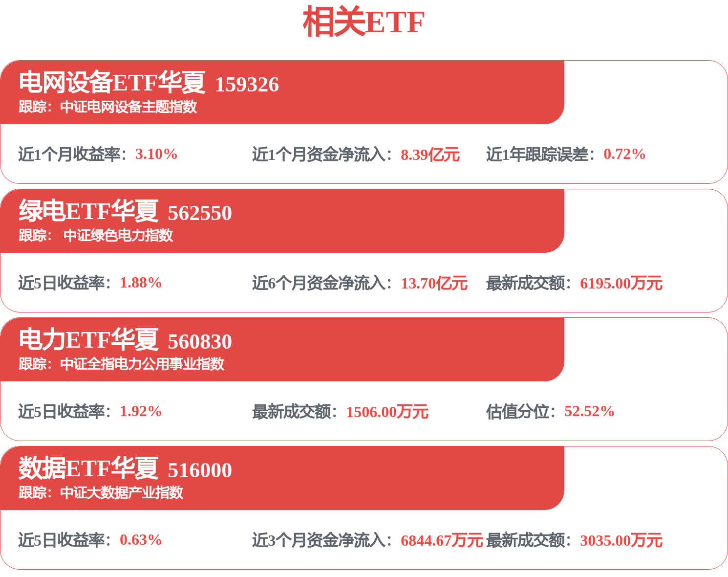This screenshot has width=728, height=577.
Task: Select the 0.72% tracking error value
Action: pyautogui.click(x=624, y=154)
